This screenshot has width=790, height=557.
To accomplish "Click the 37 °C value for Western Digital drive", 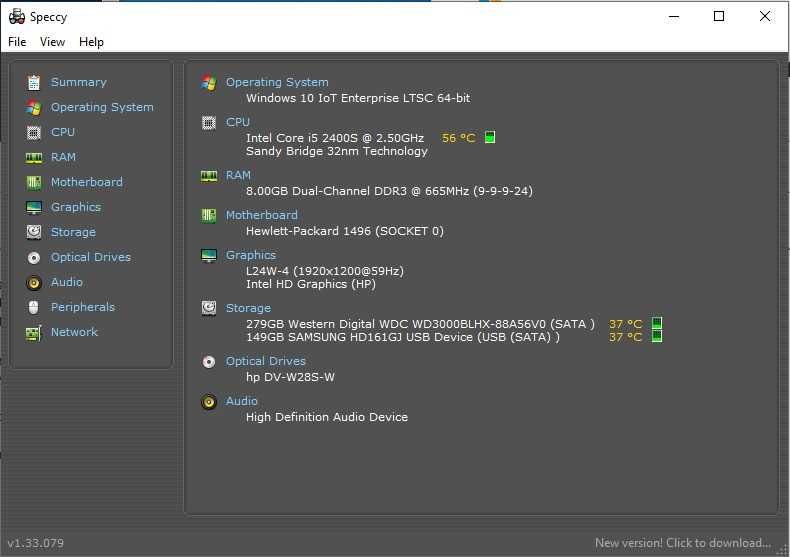I will (x=626, y=324).
